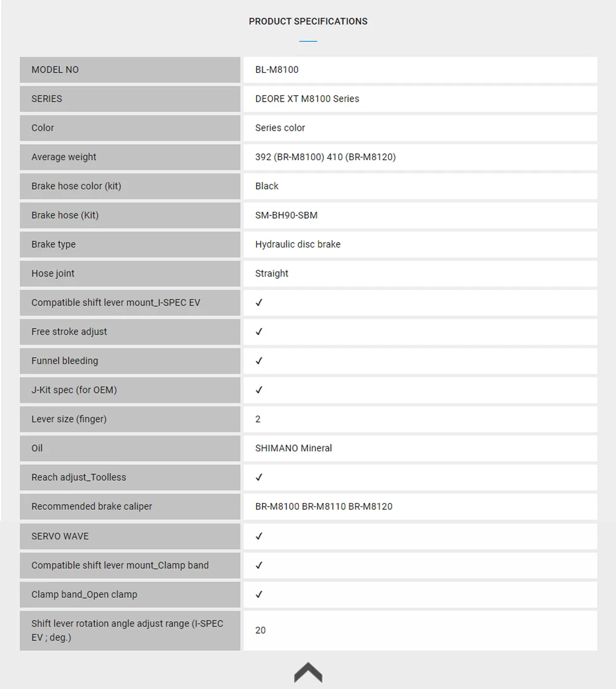The width and height of the screenshot is (616, 689).
Task: Click the Clamp band mount checkmark
Action: (259, 565)
